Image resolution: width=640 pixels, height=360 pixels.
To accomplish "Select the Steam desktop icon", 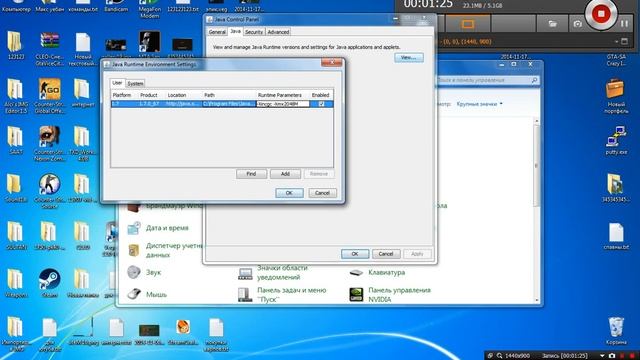I will tap(49, 282).
